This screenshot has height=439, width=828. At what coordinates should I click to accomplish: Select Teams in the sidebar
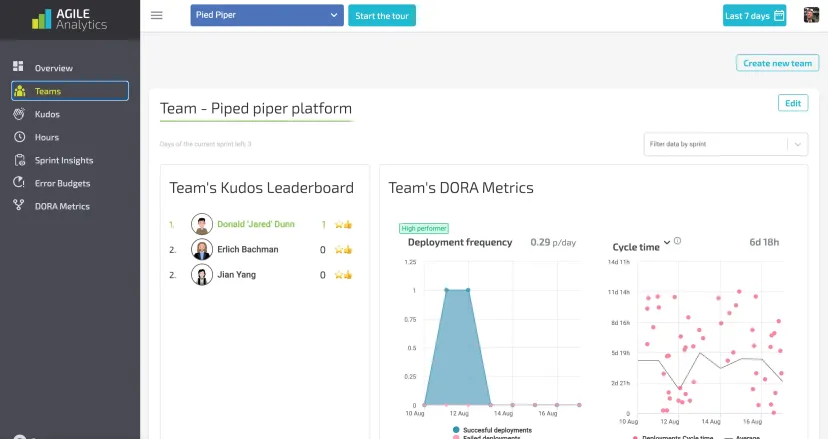70,91
